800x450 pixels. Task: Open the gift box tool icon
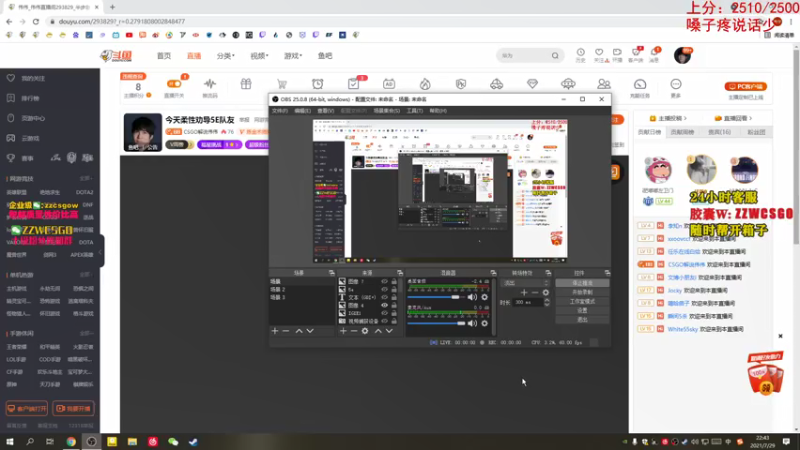(x=246, y=84)
